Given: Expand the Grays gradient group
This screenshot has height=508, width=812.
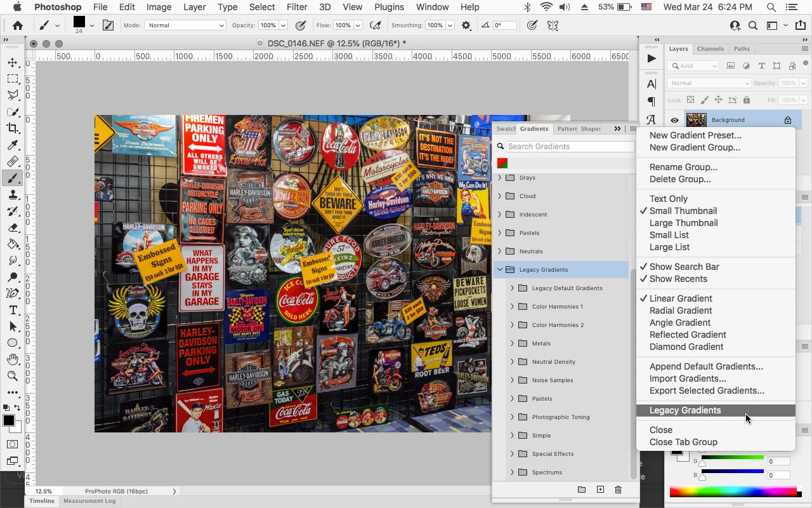Looking at the screenshot, I should point(500,178).
